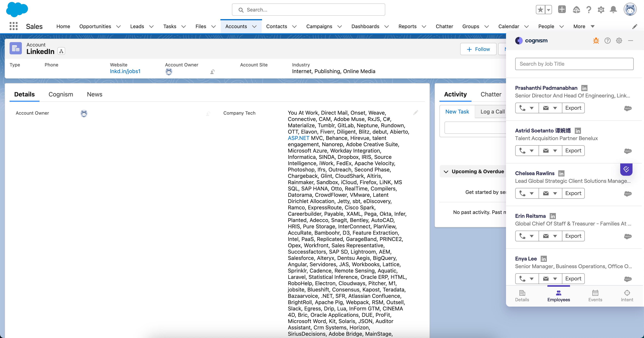Open the Setup gear icon
Screen dimensions: 644x338
tap(601, 10)
